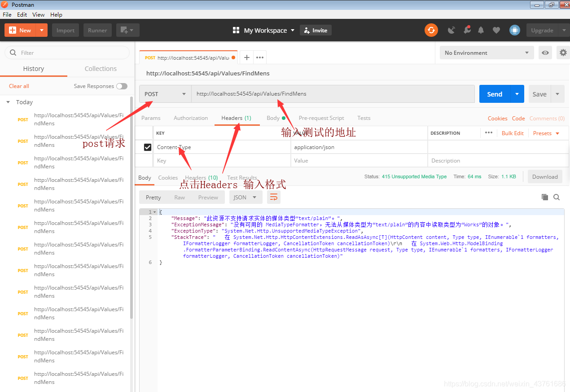Screen dimensions: 570x392
Task: Click the application/json value cell
Action: tap(359, 147)
